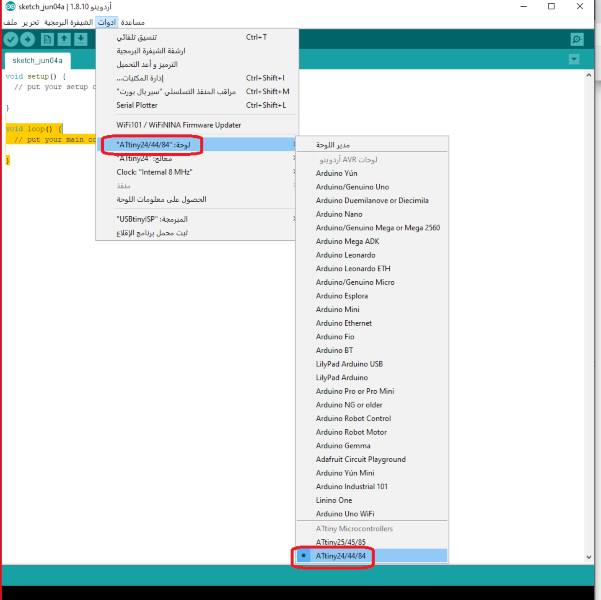Open Boards Manager (مدير اللوحة) entry
This screenshot has width=601, height=600.
[x=372, y=145]
